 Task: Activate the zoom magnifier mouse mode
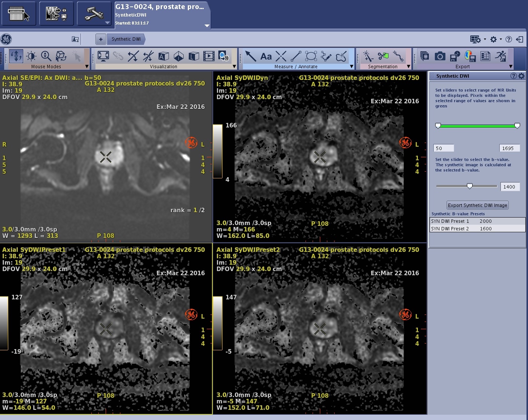46,57
